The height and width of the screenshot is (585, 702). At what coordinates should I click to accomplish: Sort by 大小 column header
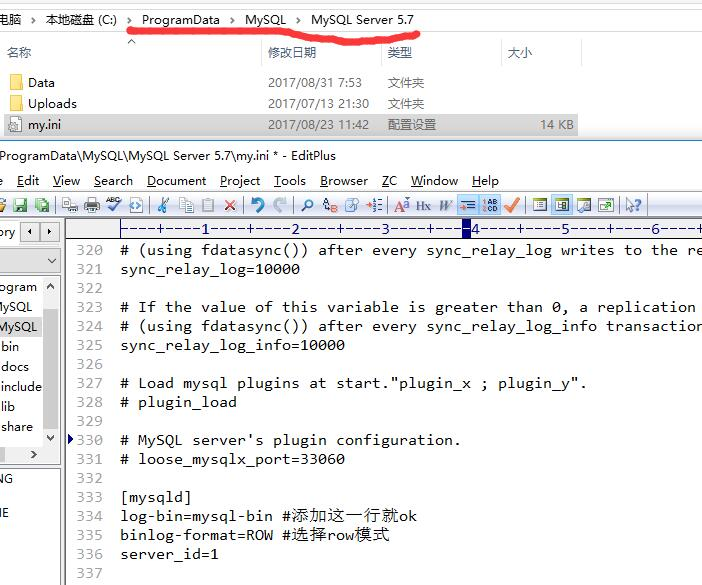(x=519, y=53)
